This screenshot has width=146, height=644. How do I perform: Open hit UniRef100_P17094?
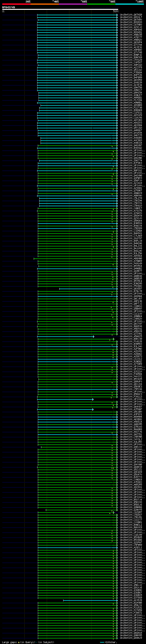[x=131, y=100]
